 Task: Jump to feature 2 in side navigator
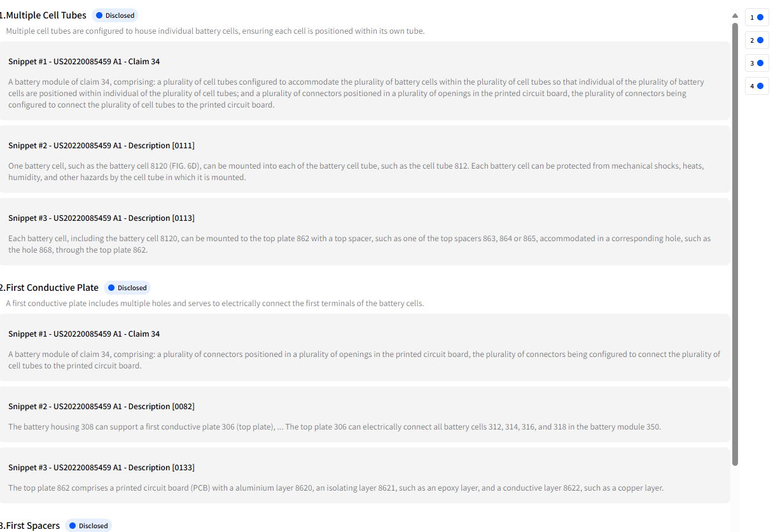(756, 41)
